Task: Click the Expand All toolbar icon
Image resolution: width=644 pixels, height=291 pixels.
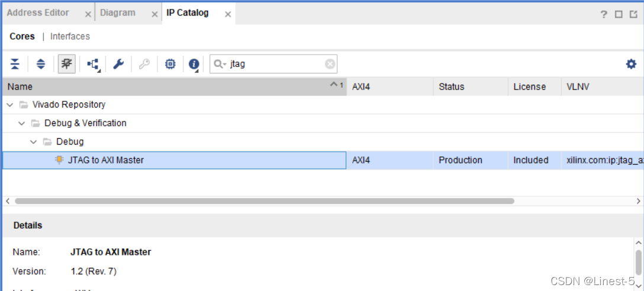Action: 41,64
